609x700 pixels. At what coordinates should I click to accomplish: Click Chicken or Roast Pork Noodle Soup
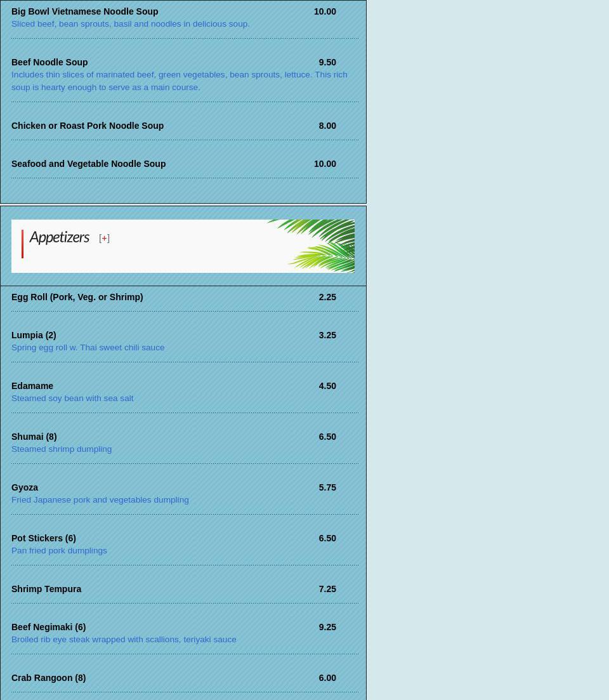[x=88, y=126]
